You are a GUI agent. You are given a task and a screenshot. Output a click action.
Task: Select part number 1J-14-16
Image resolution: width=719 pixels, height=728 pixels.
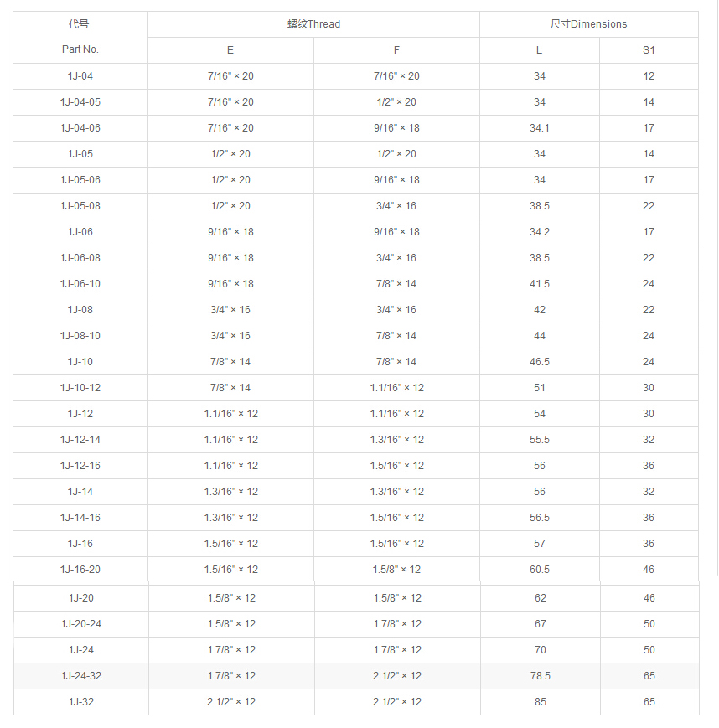pos(80,518)
